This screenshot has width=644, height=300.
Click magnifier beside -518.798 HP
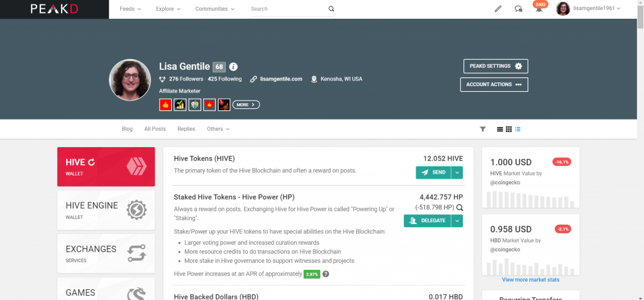pyautogui.click(x=460, y=207)
